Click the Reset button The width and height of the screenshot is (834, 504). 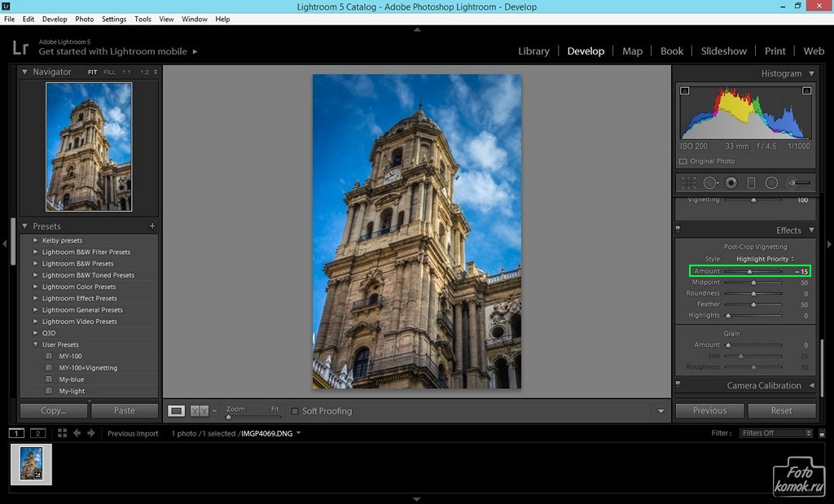click(781, 410)
